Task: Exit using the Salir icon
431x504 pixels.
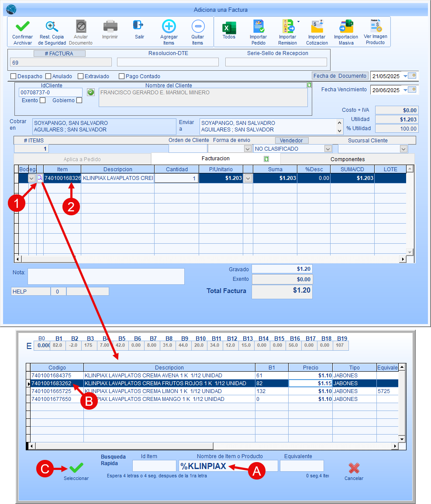Action: point(138,25)
